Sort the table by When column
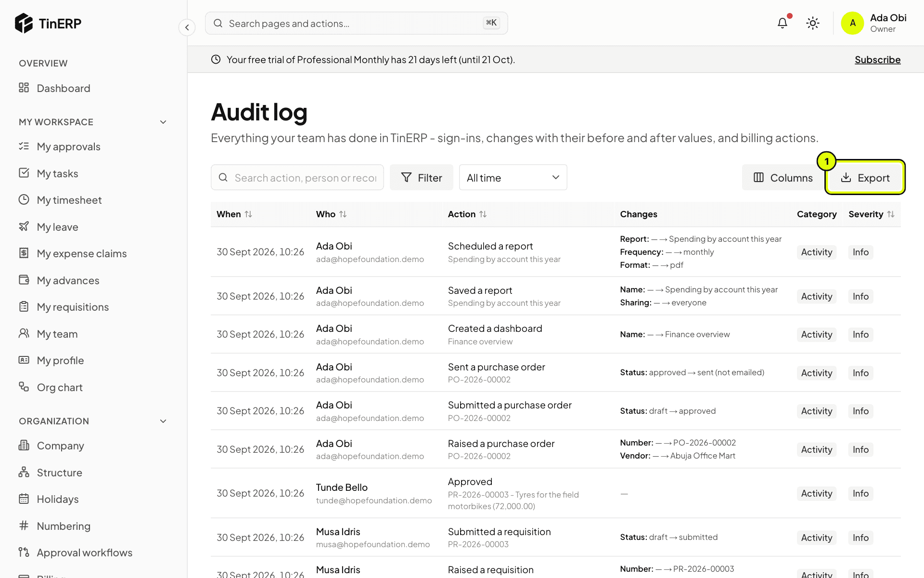This screenshot has width=924, height=578. (x=248, y=214)
